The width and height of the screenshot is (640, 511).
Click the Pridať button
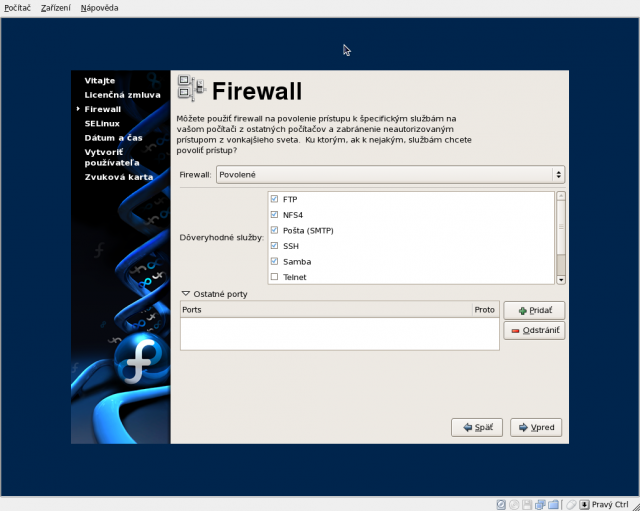tap(534, 311)
